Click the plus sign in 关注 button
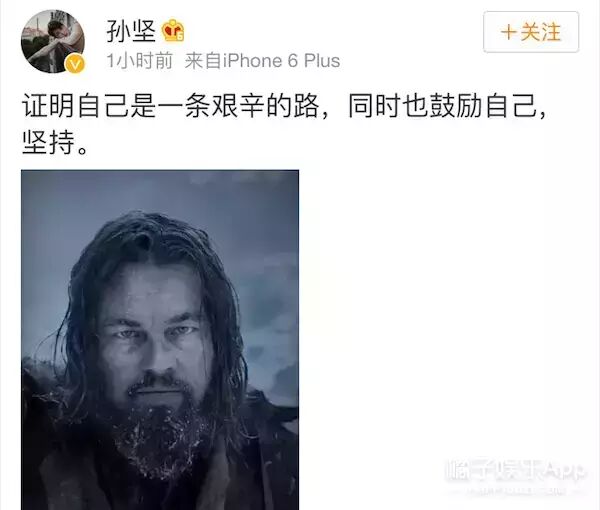This screenshot has width=600, height=510. click(509, 32)
